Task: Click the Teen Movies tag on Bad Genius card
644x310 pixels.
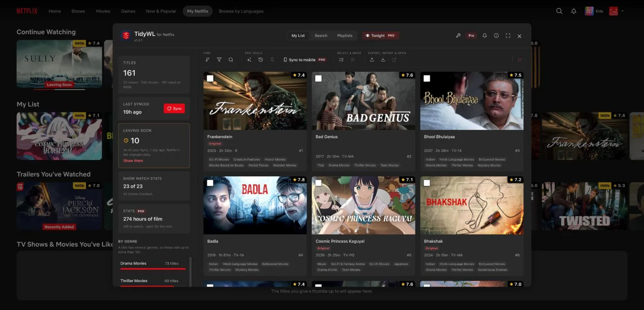Action: (390, 165)
